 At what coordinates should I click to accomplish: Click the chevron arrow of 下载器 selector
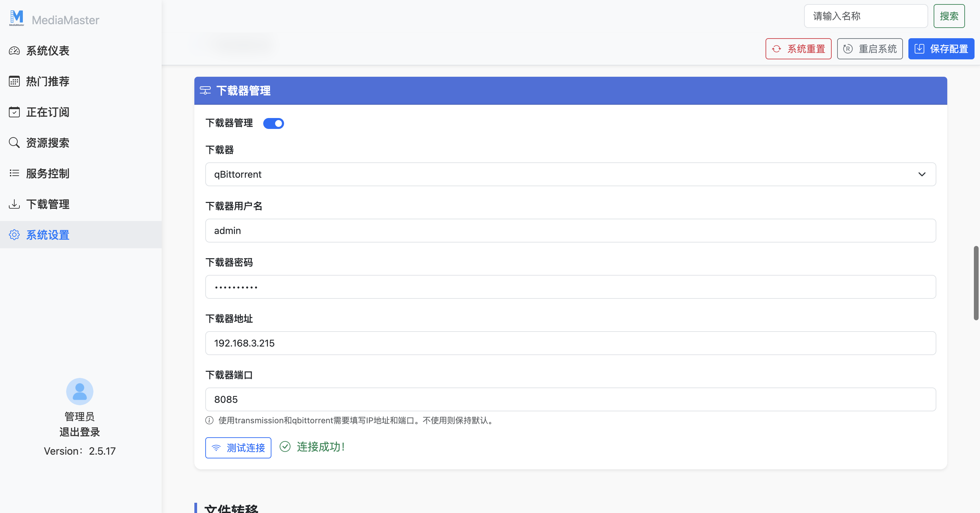(x=922, y=174)
